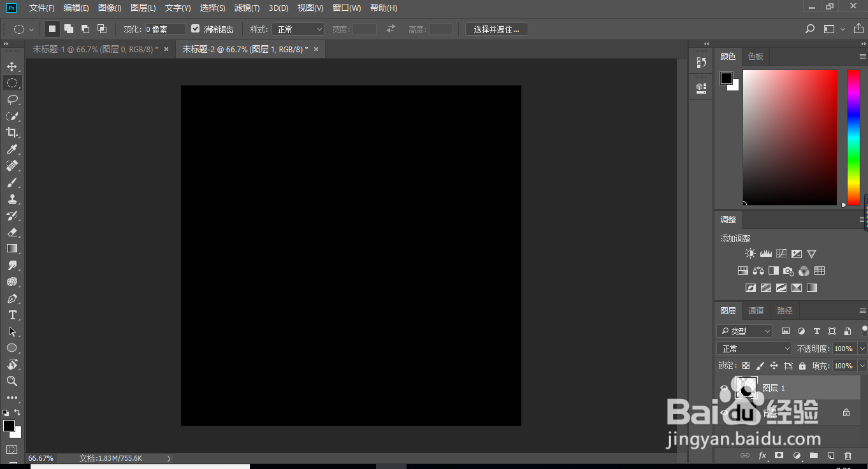
Task: Choose Subtract from Selection mode
Action: (x=85, y=29)
